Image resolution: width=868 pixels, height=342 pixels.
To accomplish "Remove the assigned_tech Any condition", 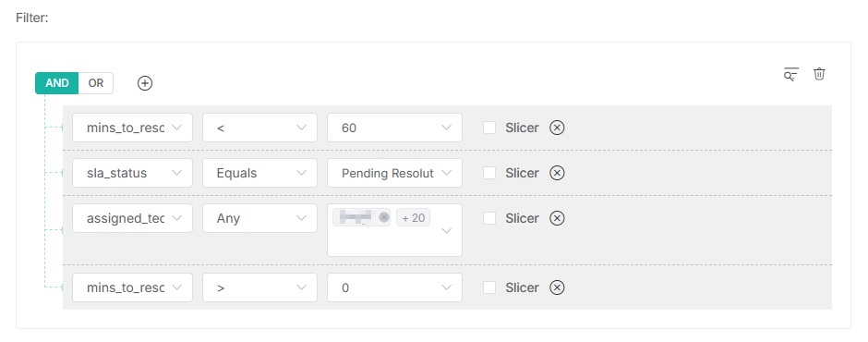I will pyautogui.click(x=557, y=218).
